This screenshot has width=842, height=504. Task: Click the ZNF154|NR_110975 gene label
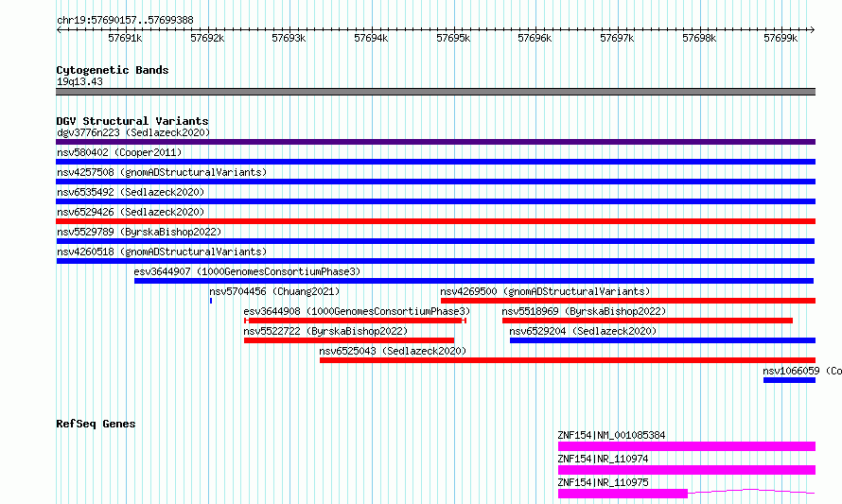click(603, 482)
